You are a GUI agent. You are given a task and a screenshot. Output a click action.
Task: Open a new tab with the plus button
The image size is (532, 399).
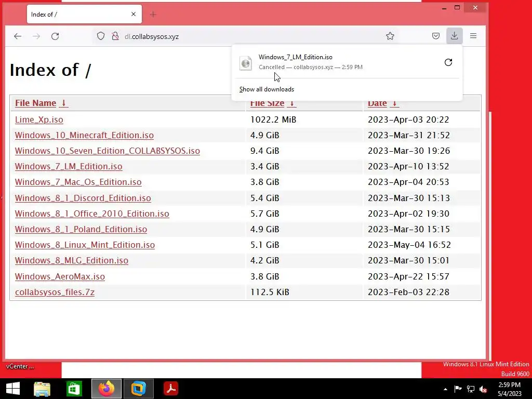tap(153, 14)
